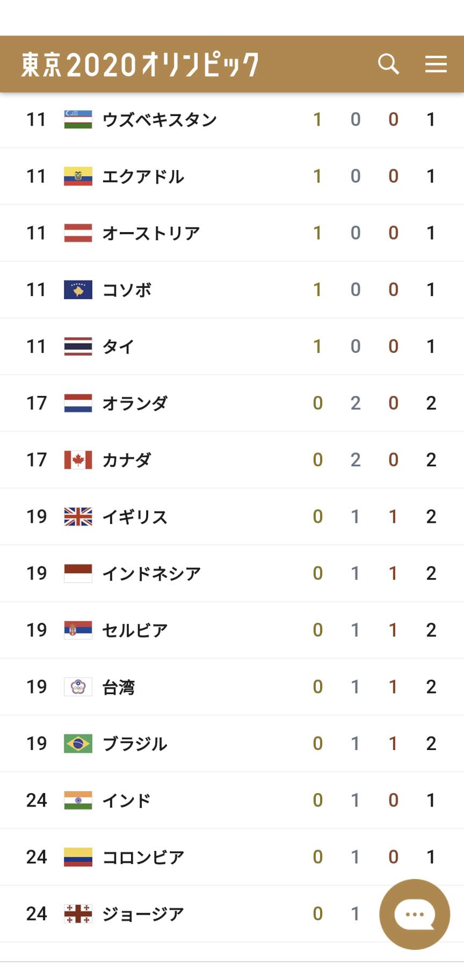Tap the United Kingdom flag icon
The image size is (464, 980).
[x=78, y=516]
